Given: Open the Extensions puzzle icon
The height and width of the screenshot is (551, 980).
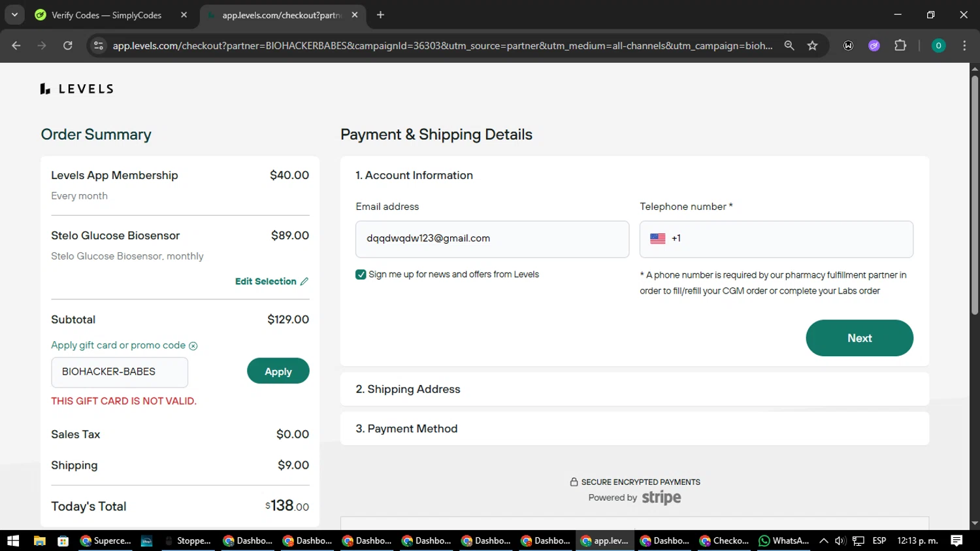Looking at the screenshot, I should [x=900, y=45].
